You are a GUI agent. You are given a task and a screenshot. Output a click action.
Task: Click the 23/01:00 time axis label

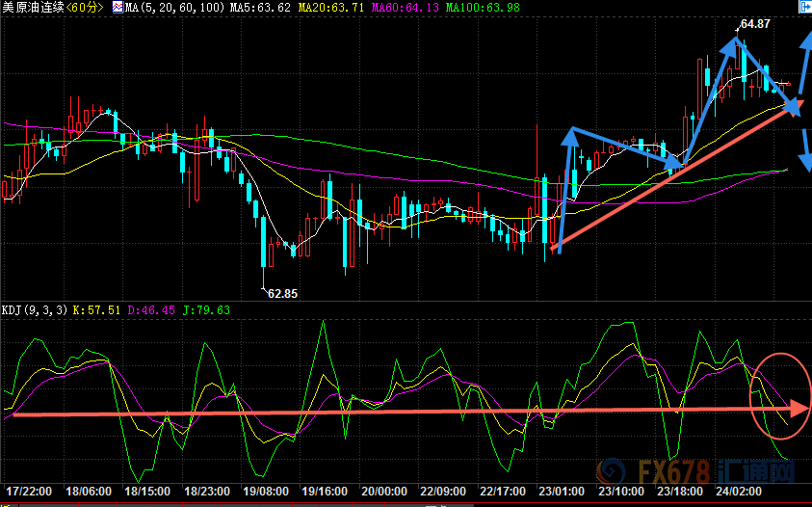[x=562, y=491]
